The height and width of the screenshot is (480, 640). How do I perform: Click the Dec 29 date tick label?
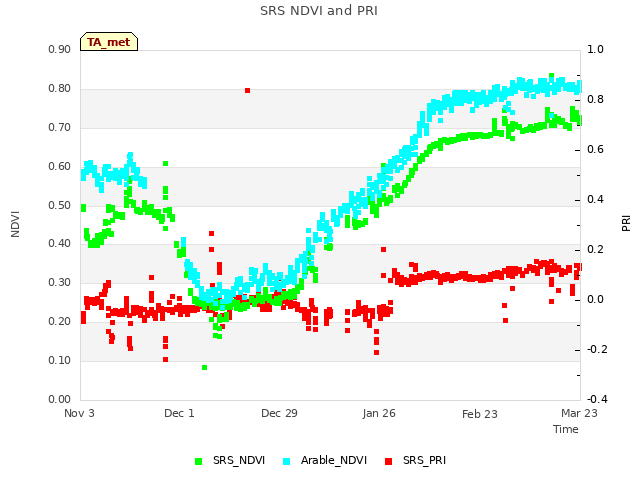[x=279, y=413]
